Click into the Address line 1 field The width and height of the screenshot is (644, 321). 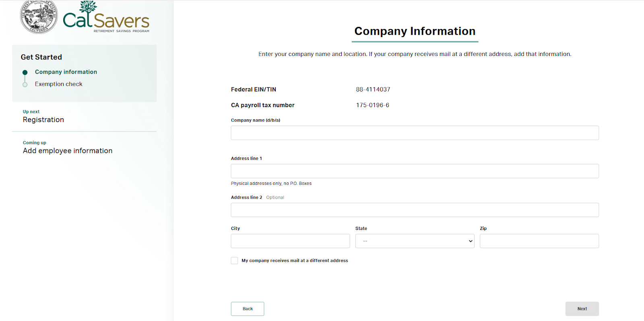[415, 171]
